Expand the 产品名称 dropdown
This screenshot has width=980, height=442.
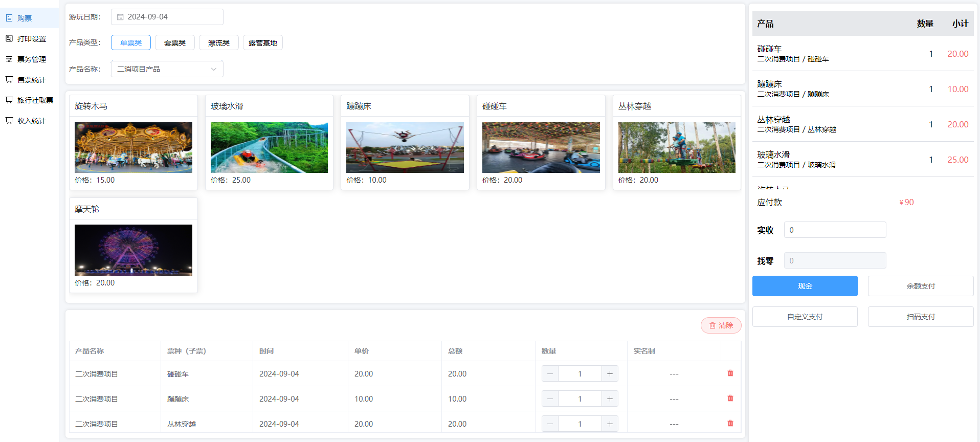[167, 69]
